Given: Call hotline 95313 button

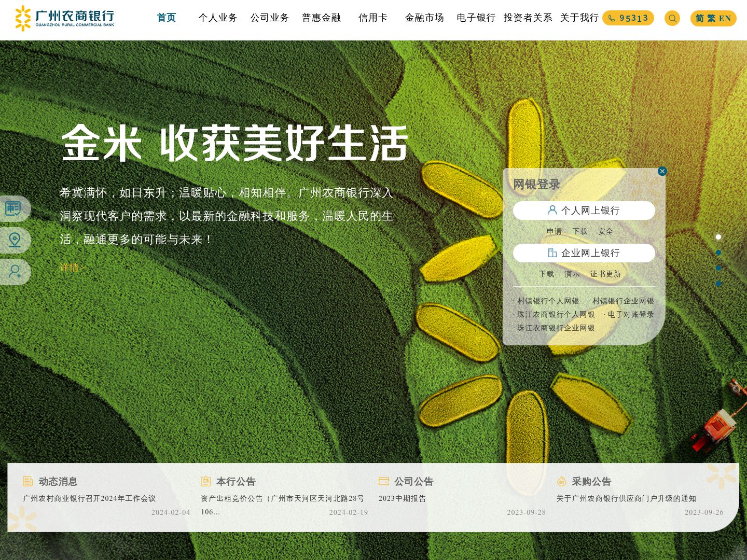Looking at the screenshot, I should 628,18.
